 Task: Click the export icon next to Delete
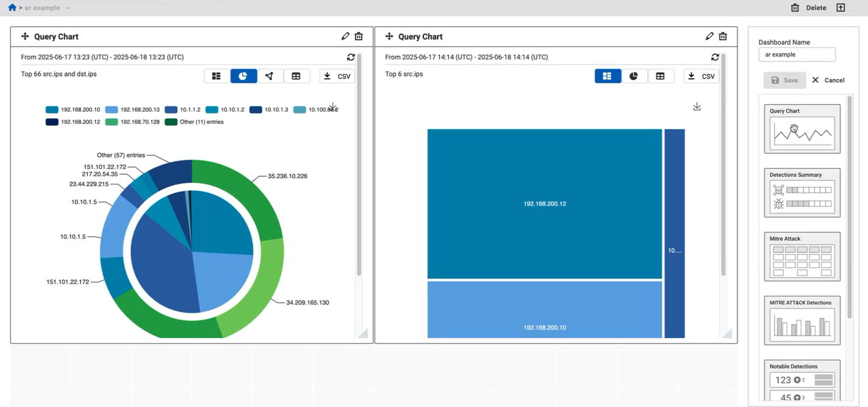click(841, 8)
